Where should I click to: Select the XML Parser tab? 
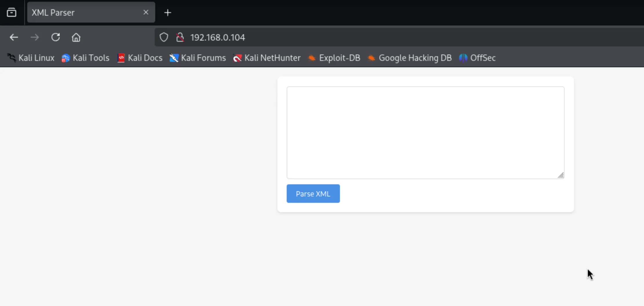pos(84,12)
